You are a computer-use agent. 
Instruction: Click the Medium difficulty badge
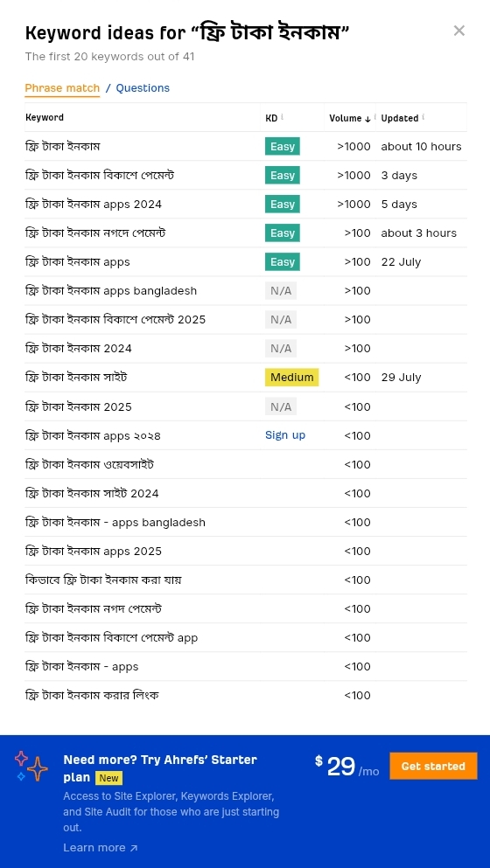point(291,378)
